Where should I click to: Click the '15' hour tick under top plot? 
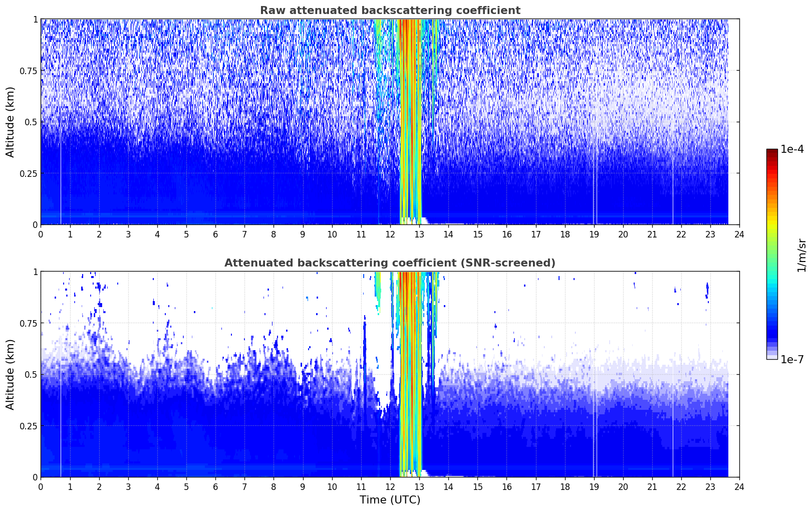click(477, 234)
